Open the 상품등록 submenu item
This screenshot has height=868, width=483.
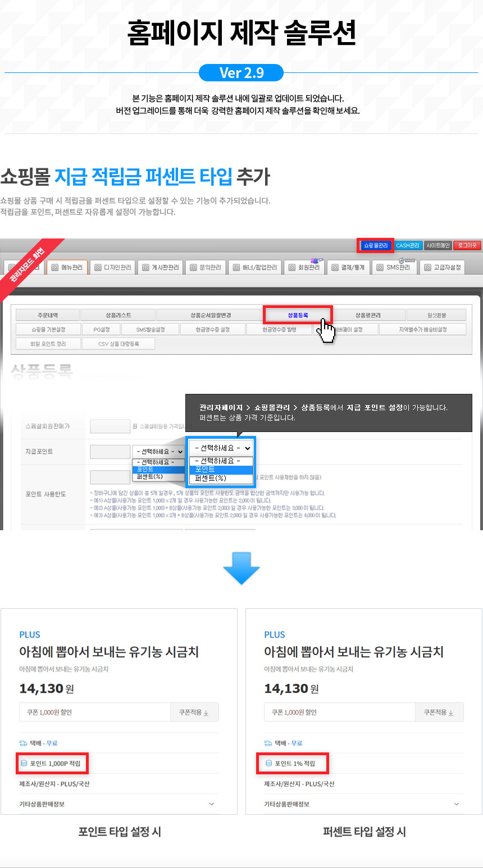coord(298,315)
